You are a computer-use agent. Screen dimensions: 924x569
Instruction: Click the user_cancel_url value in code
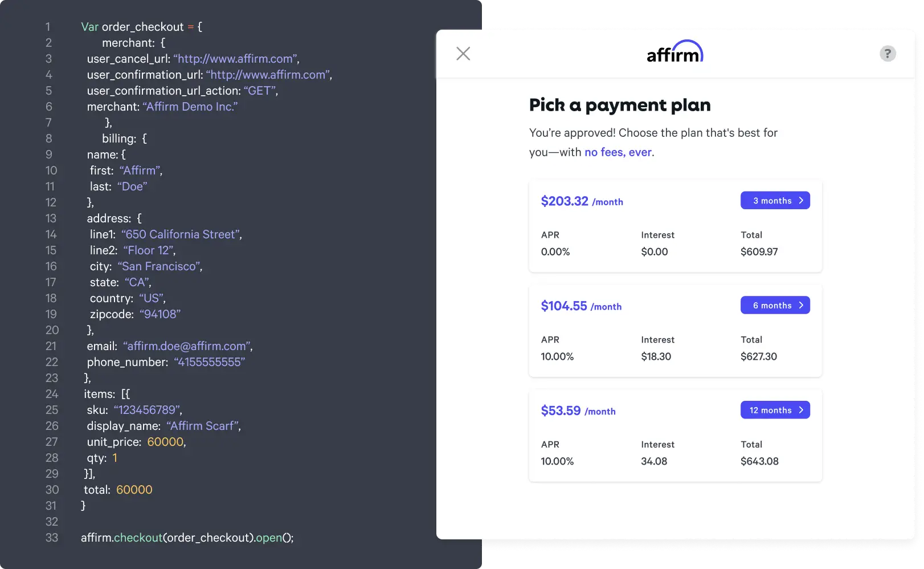235,59
